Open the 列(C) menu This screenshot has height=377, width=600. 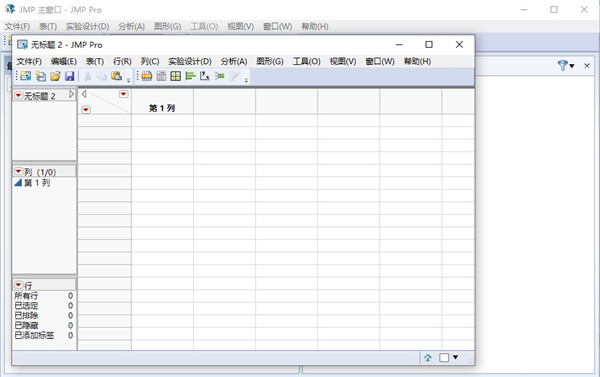tap(150, 62)
